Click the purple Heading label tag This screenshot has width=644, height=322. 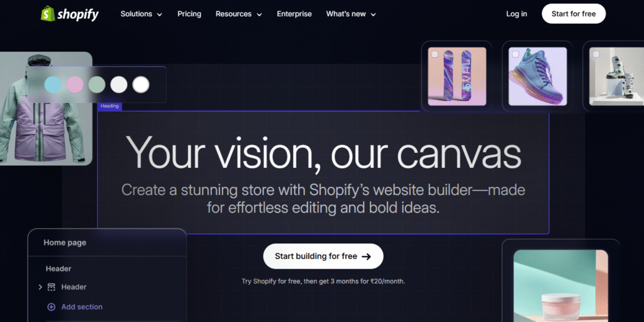tap(109, 106)
